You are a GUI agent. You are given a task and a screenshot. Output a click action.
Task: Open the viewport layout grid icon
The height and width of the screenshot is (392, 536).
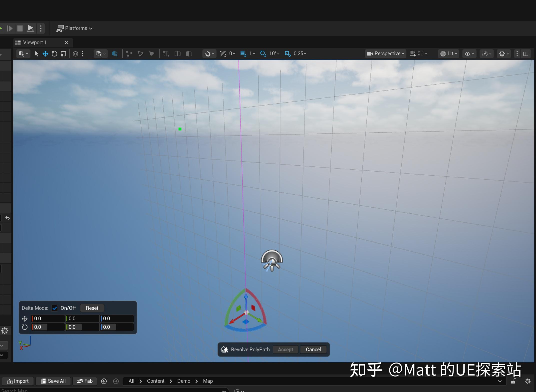526,54
